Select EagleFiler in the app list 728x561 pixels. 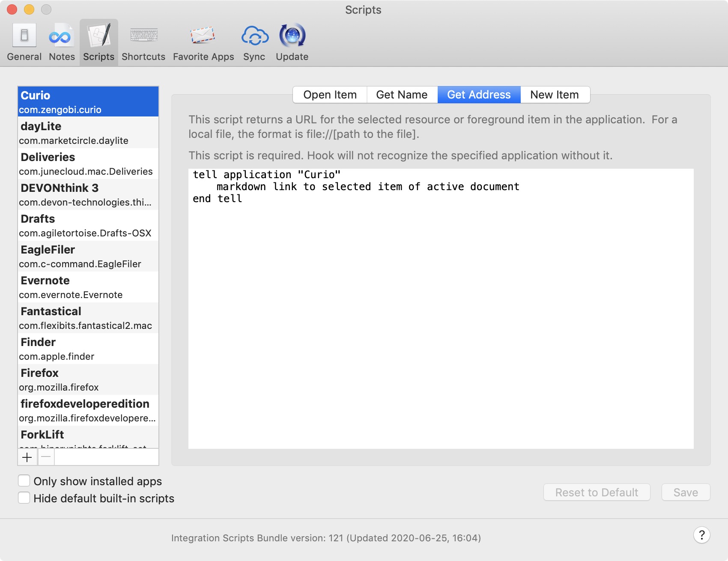[x=88, y=256]
